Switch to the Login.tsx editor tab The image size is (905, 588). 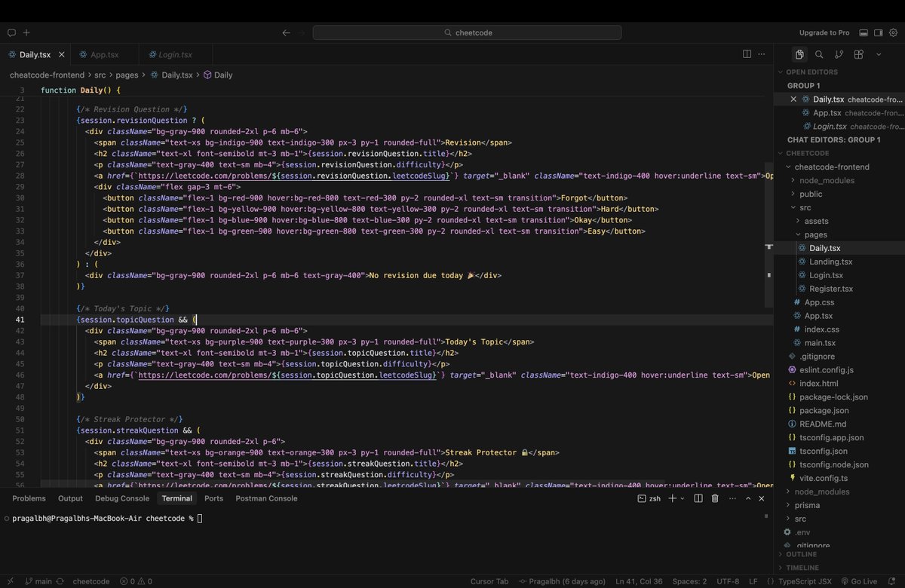[x=175, y=54]
